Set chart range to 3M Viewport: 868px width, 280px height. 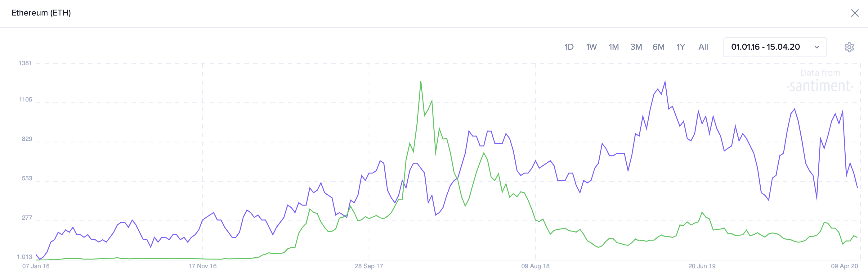(x=636, y=47)
